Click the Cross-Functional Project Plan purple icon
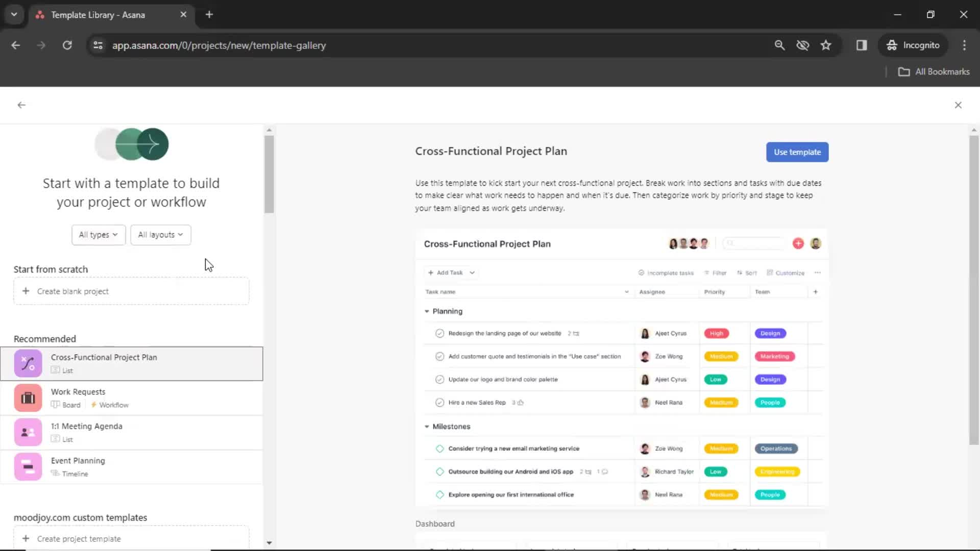 point(28,364)
